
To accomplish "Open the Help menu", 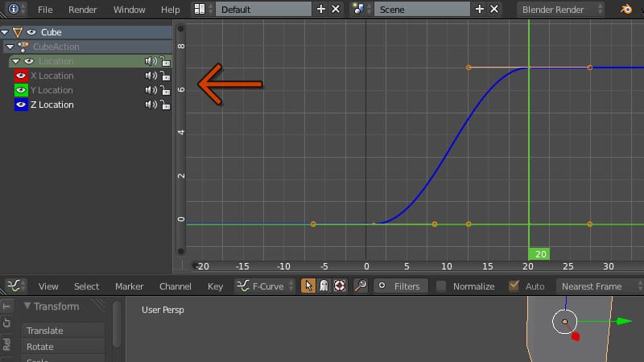I will (171, 10).
